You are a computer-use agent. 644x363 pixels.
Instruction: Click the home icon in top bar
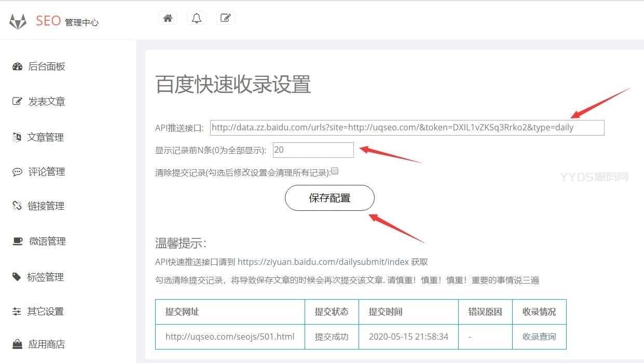[168, 18]
